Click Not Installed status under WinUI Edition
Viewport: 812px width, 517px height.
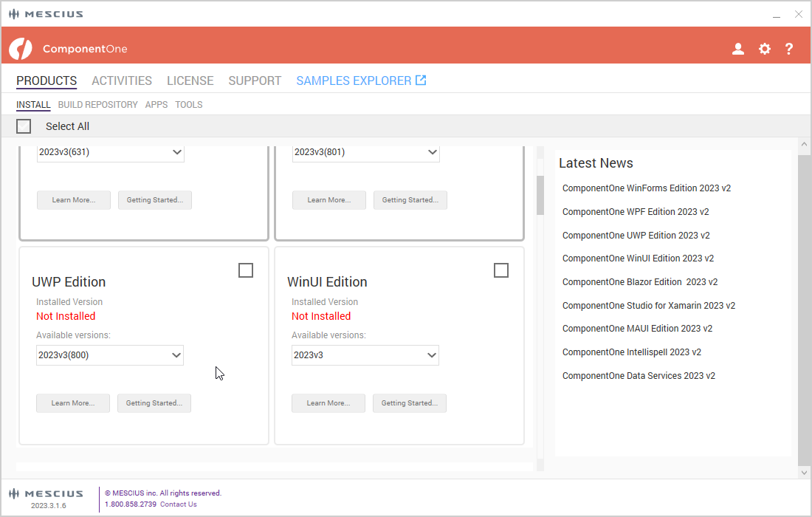pyautogui.click(x=321, y=316)
